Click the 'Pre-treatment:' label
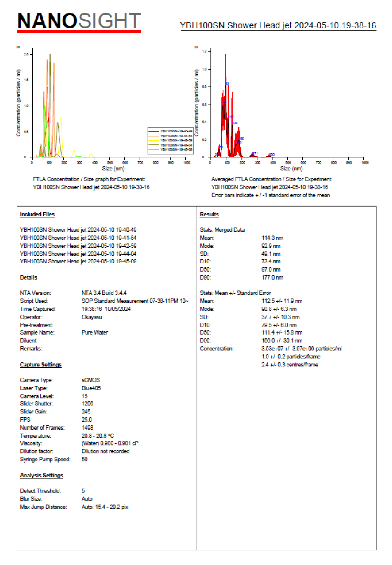This screenshot has height=565, width=392. click(x=36, y=325)
